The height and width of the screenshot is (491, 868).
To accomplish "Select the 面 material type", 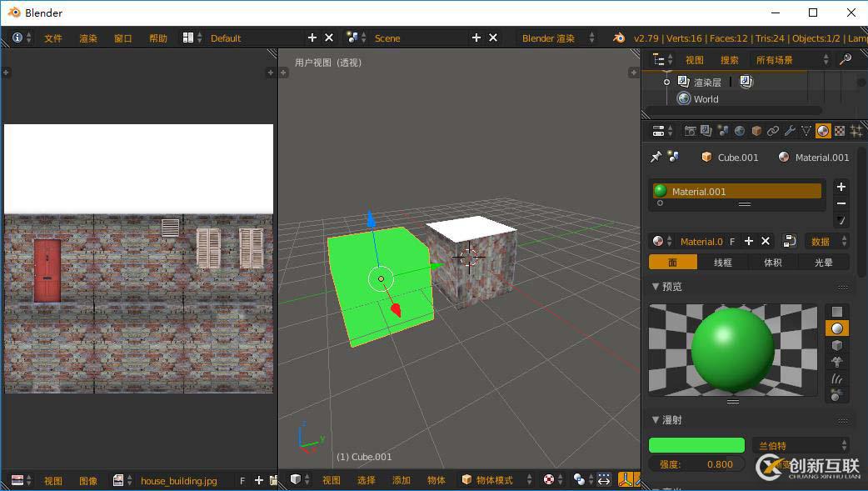I will tap(672, 262).
